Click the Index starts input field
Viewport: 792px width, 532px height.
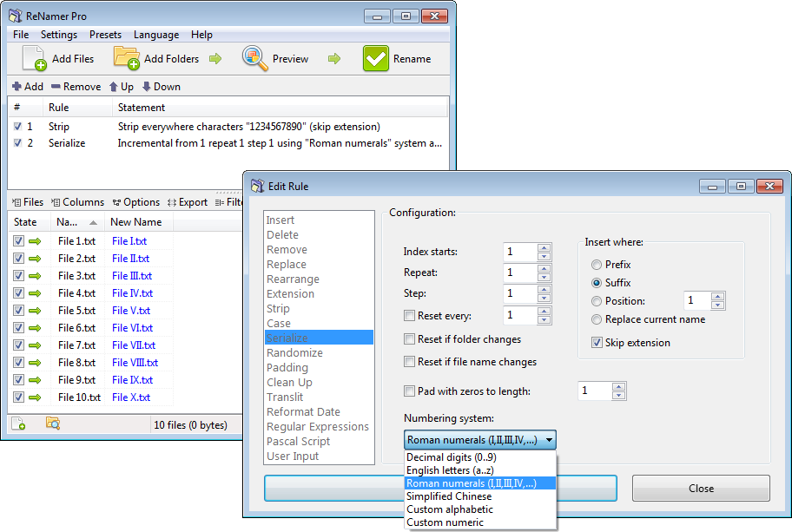[x=519, y=252]
